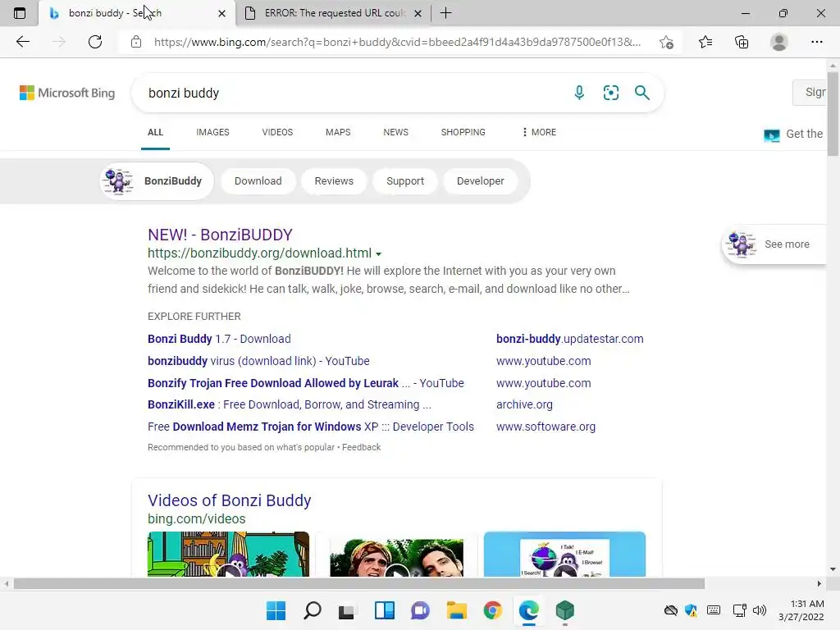The image size is (840, 630).
Task: Click the magnifier search submit icon
Action: coord(641,93)
